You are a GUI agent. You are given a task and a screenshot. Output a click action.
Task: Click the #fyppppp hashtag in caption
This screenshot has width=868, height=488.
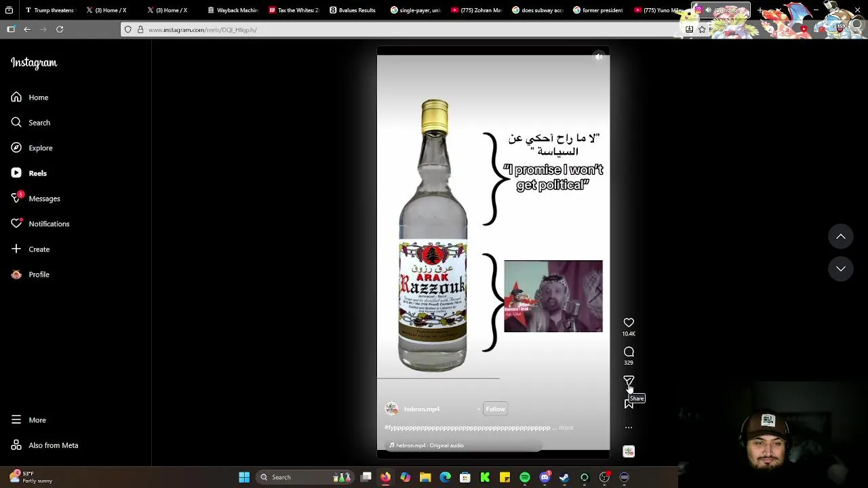pos(467,428)
